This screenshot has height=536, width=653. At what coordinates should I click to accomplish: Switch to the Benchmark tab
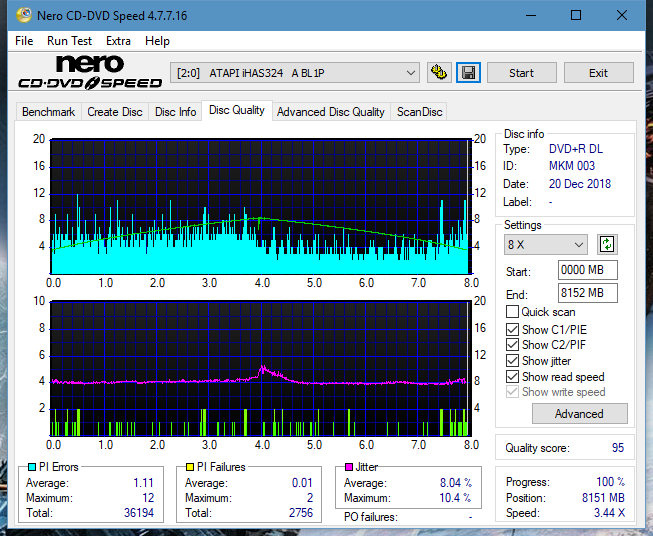(x=48, y=112)
